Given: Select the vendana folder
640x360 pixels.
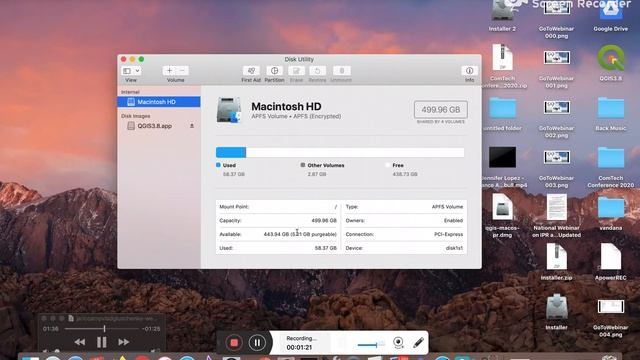Looking at the screenshot, I should [611, 213].
